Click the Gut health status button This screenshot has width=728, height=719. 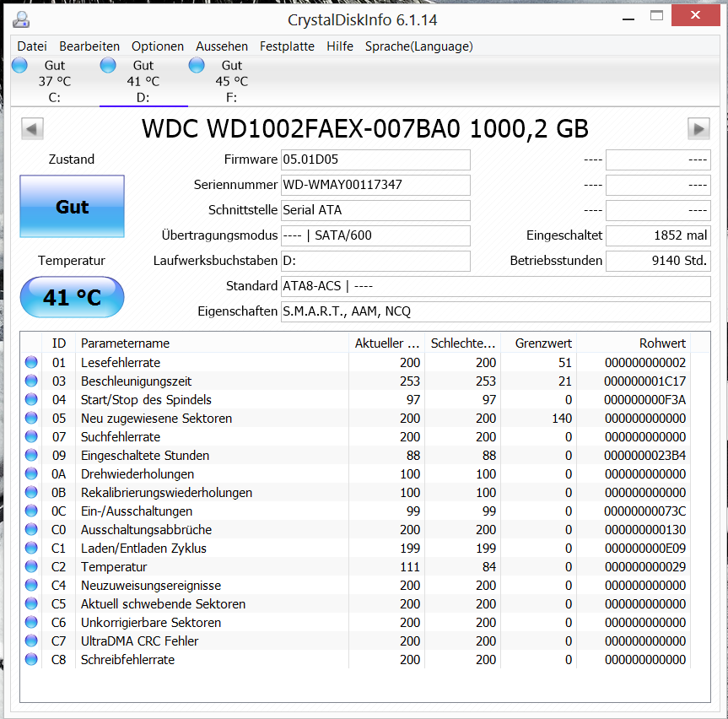pyautogui.click(x=72, y=207)
